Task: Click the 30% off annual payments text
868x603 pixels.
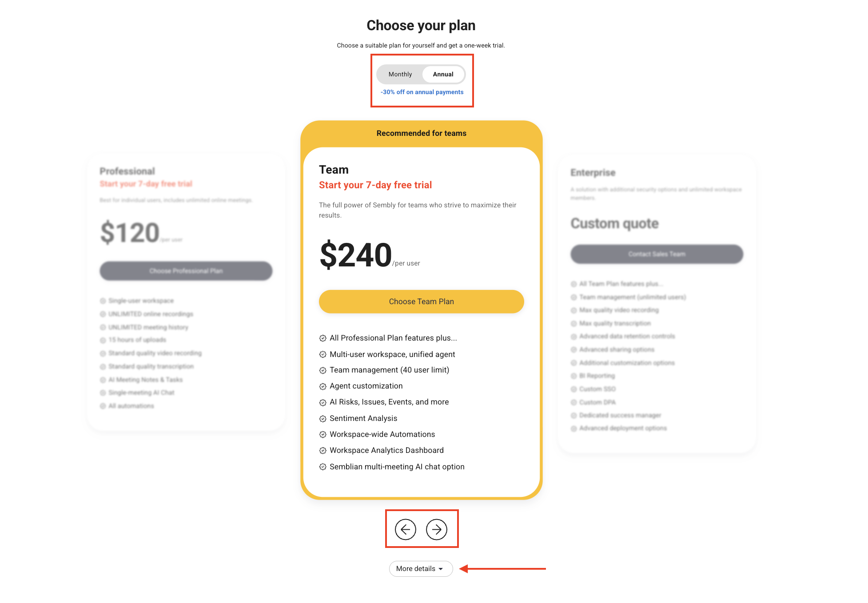Action: tap(422, 92)
